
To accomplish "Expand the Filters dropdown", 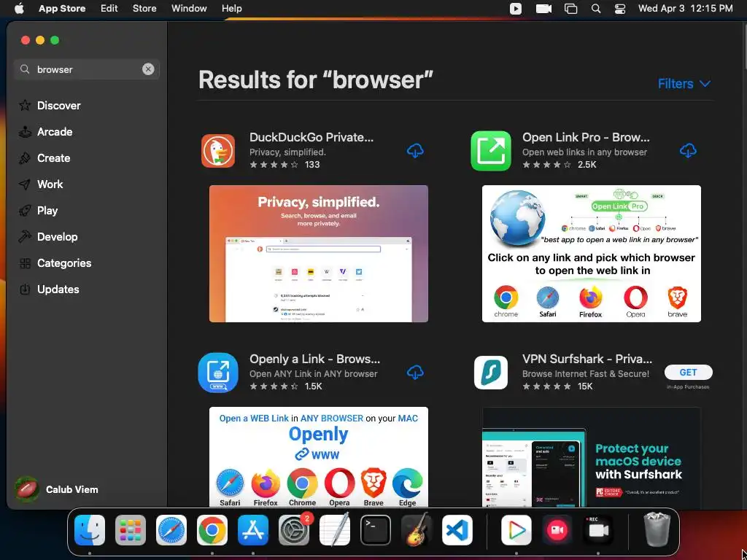I will tap(684, 83).
